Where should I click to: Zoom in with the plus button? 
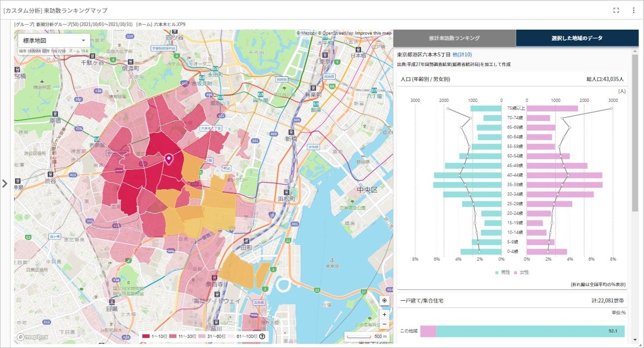384,314
